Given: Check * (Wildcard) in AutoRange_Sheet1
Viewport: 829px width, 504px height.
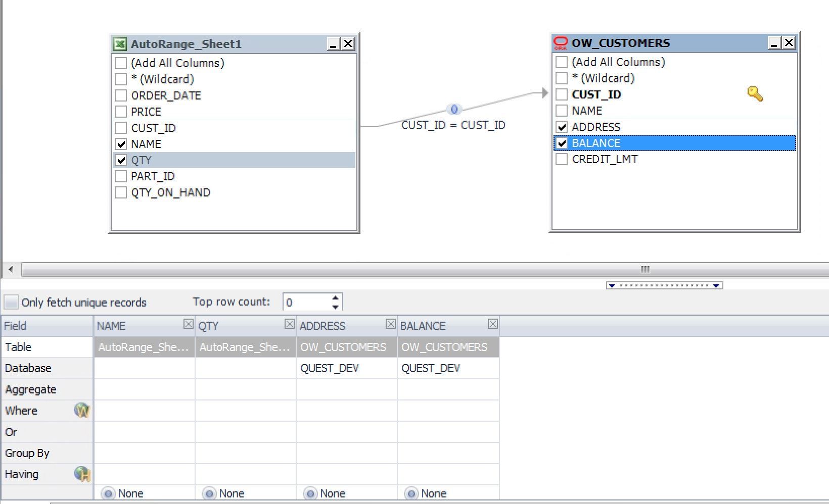Looking at the screenshot, I should [121, 79].
